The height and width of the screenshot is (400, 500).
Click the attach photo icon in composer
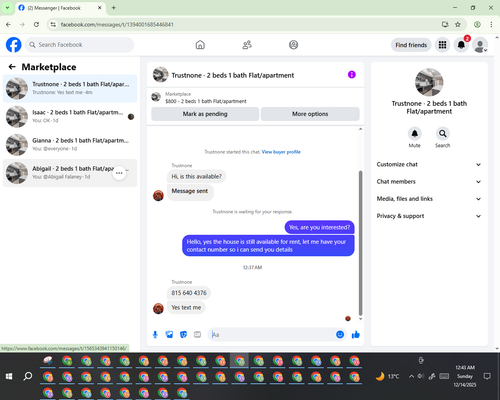169,335
